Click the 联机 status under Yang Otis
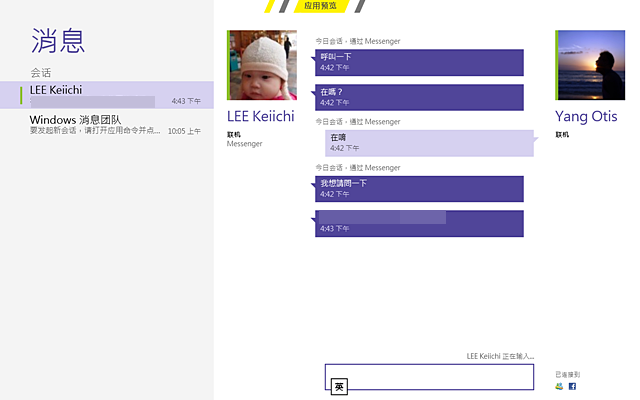 (x=562, y=135)
